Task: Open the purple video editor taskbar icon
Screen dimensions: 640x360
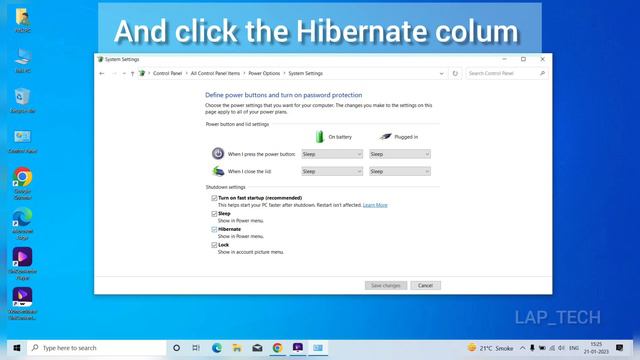Action: 298,348
